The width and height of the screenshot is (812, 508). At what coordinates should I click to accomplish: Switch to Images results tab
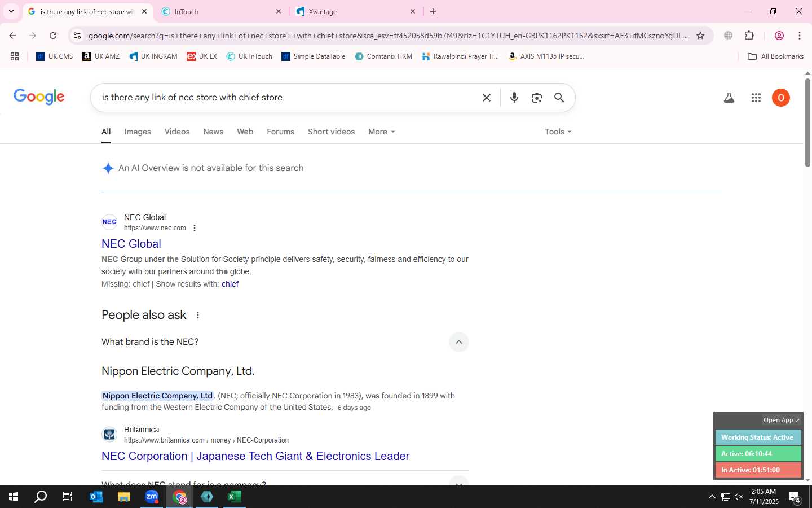pos(138,132)
